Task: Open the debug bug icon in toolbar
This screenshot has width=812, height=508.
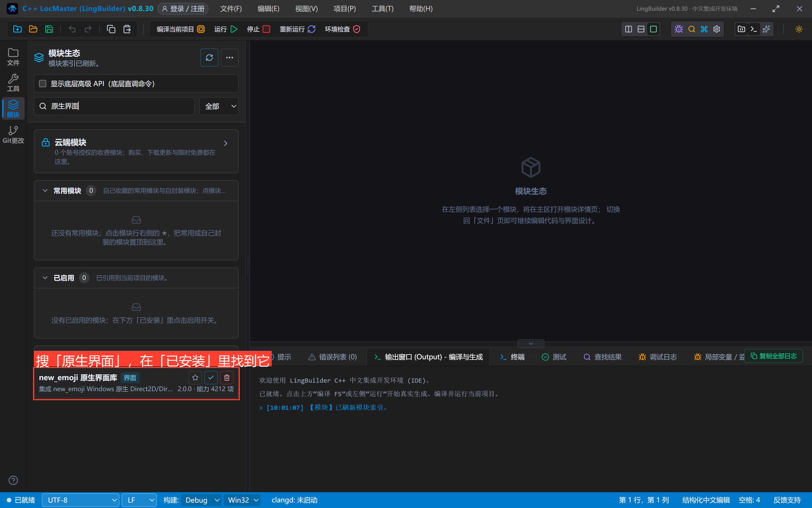Action: 679,29
